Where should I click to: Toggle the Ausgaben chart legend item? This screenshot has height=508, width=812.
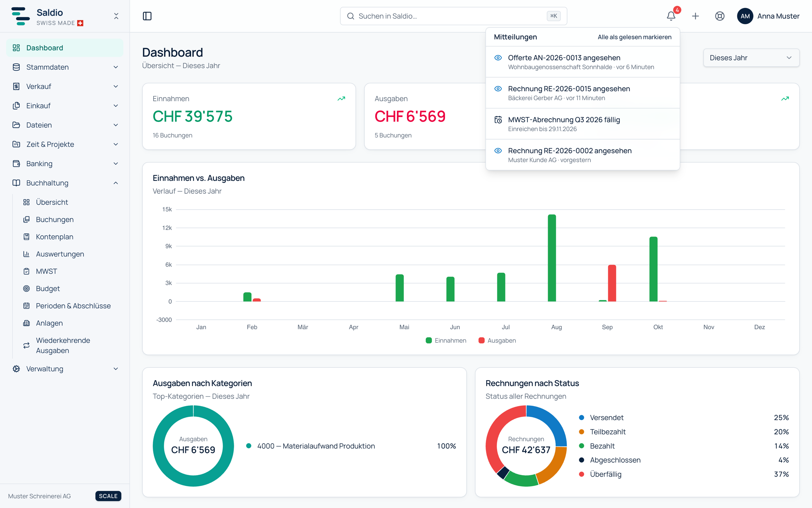(497, 340)
